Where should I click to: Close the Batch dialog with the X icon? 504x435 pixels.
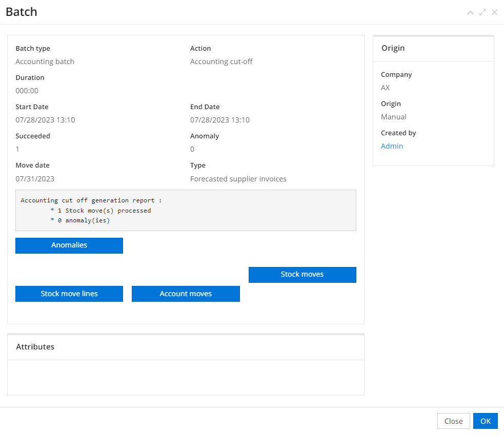coord(495,12)
